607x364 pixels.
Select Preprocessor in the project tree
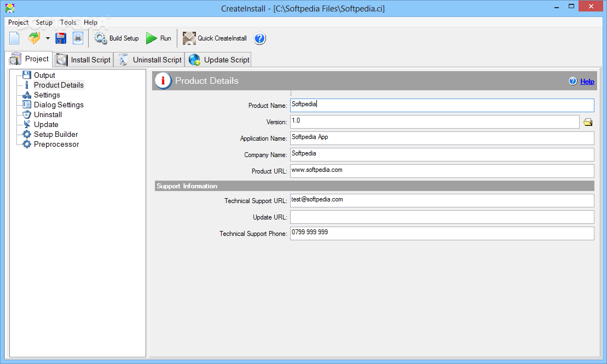(56, 145)
